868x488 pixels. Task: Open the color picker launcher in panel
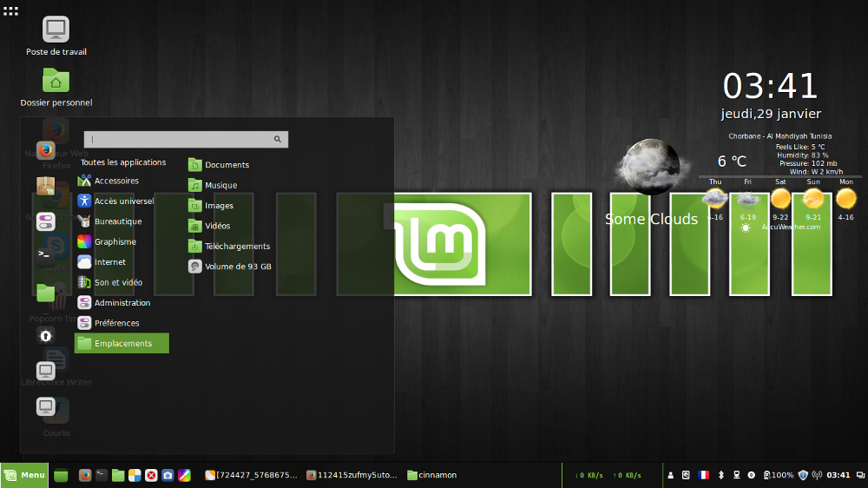(x=184, y=475)
